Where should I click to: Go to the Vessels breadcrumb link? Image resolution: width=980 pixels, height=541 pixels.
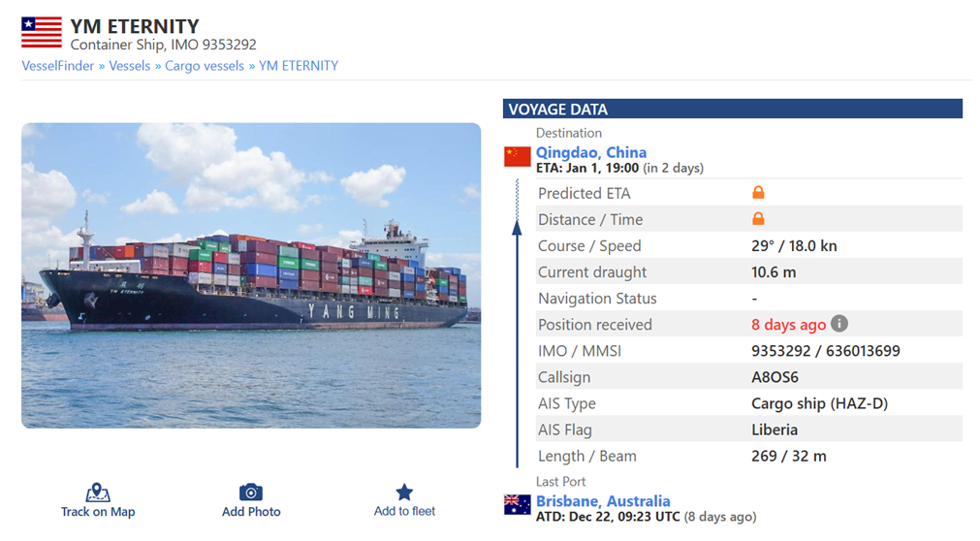click(130, 66)
